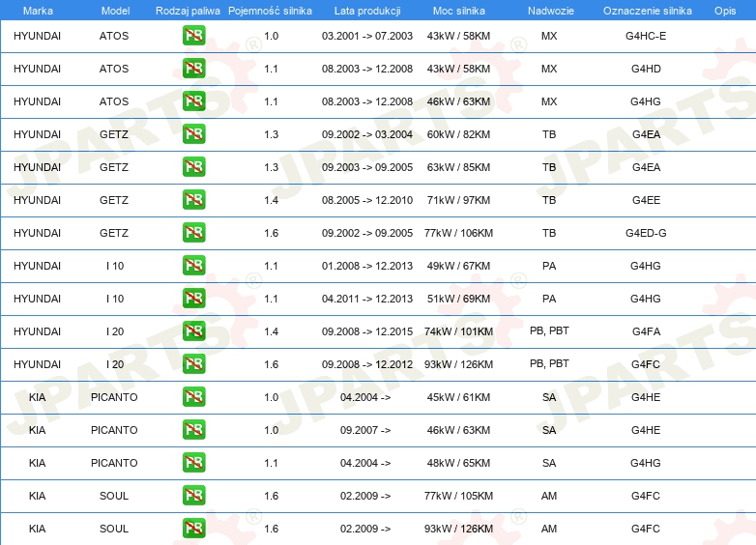Click fuel icon in ATOS 46kW row

click(x=193, y=101)
